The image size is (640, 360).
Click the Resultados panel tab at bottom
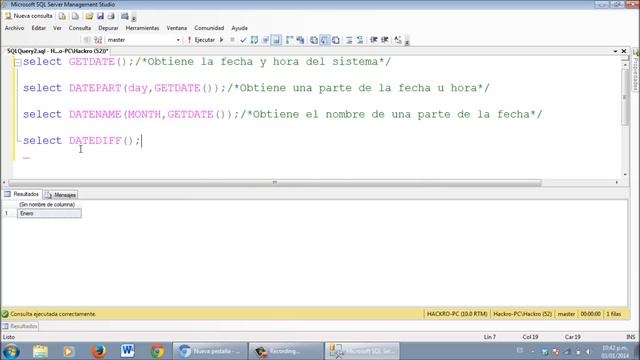[20, 326]
